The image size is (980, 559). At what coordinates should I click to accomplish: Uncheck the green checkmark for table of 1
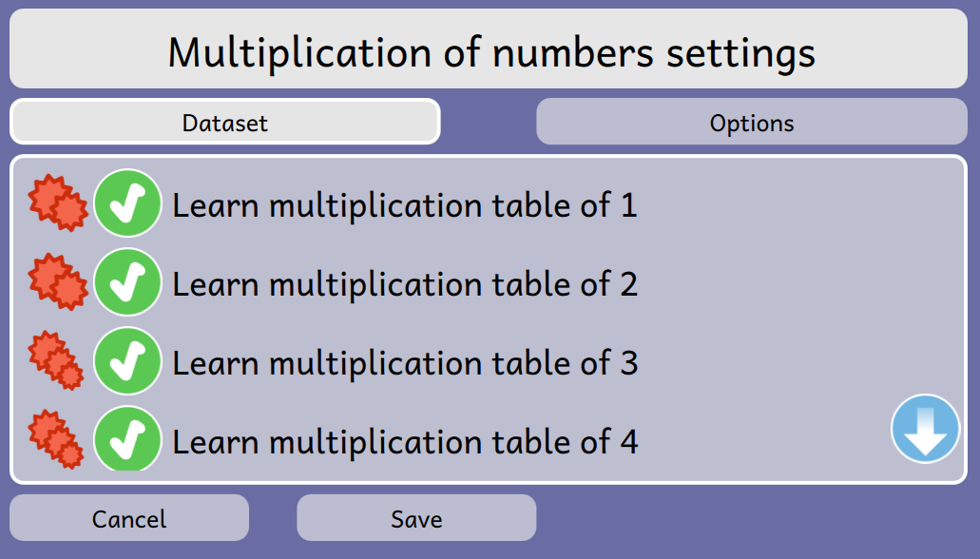click(x=127, y=203)
